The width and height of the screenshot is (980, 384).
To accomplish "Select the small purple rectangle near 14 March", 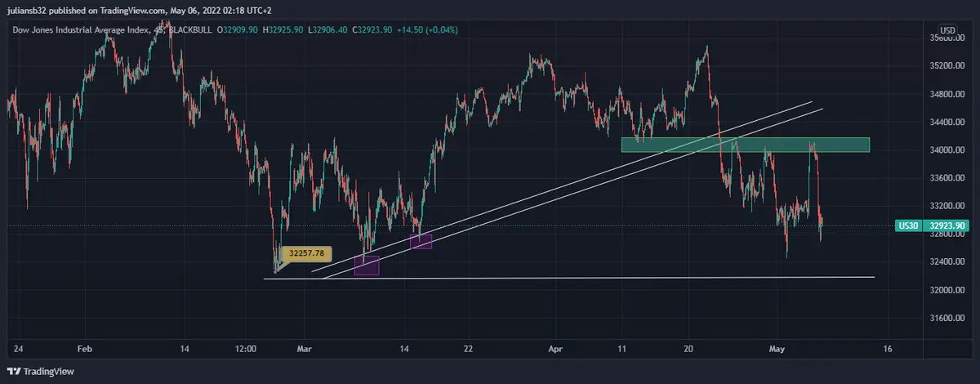I will (x=421, y=241).
